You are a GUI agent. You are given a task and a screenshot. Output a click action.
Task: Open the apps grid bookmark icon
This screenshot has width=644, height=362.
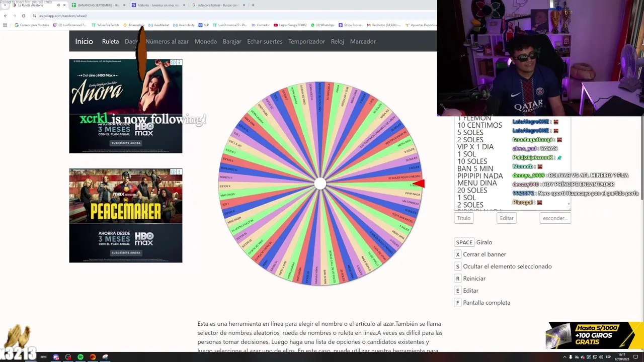click(5, 25)
